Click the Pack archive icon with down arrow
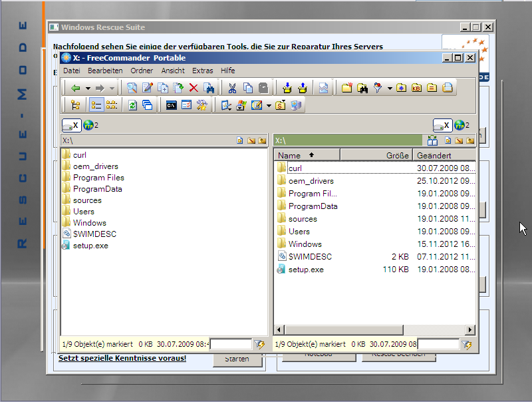532x402 pixels. coord(287,88)
